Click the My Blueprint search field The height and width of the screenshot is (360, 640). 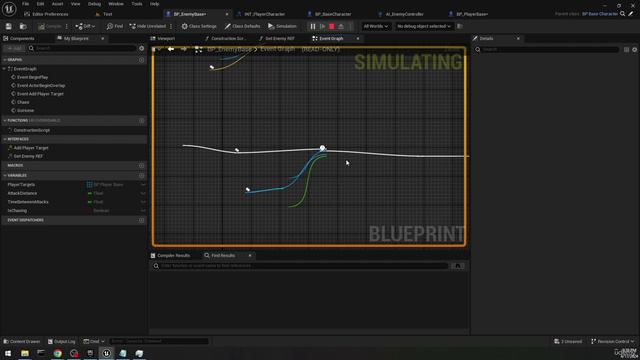point(82,48)
